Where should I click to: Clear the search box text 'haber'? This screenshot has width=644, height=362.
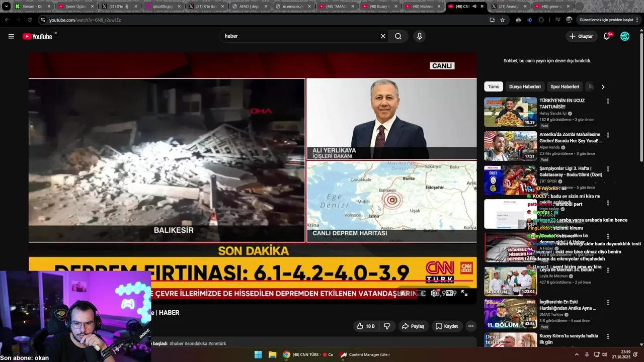pyautogui.click(x=383, y=36)
